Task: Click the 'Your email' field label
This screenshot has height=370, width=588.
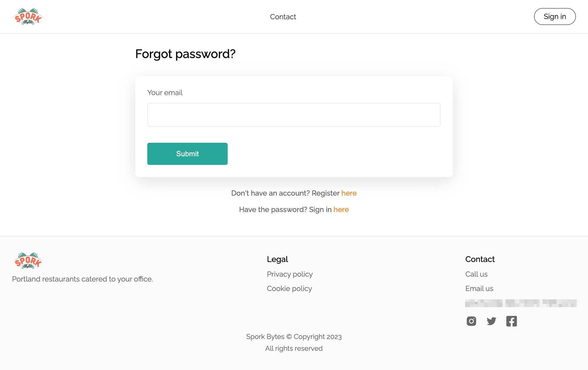Action: point(165,92)
